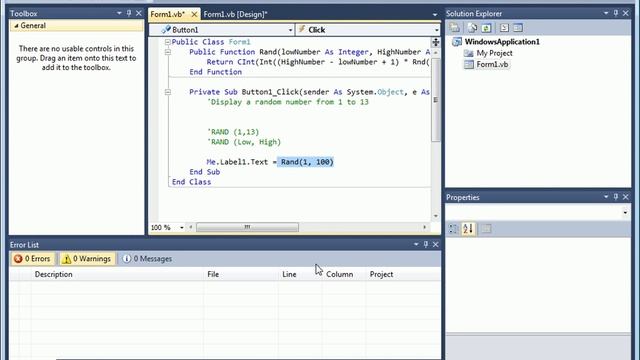Open the Click method name dropdown
The image size is (640, 360).
[436, 30]
